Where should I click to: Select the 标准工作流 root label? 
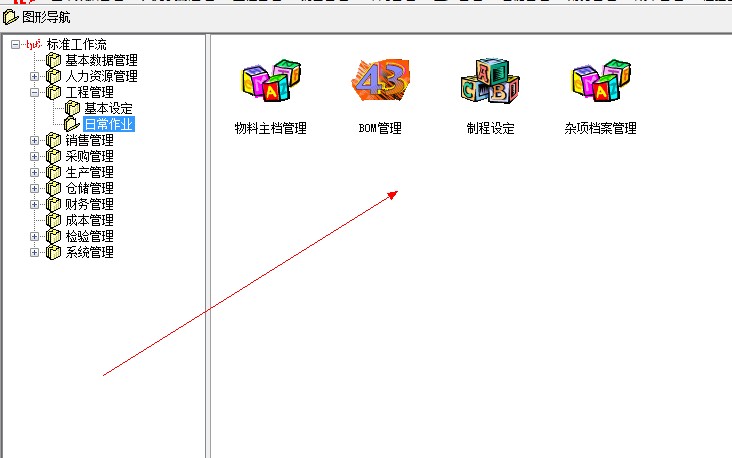77,44
